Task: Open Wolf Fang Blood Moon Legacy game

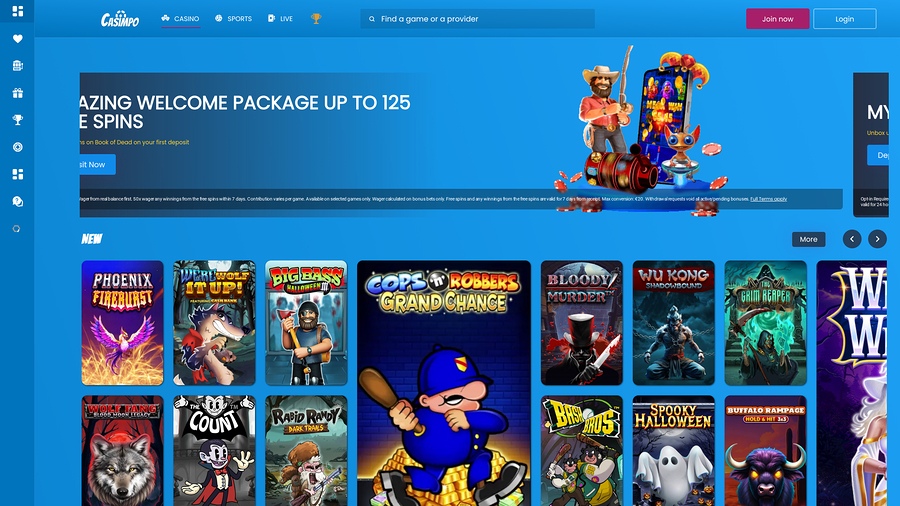Action: [122, 450]
